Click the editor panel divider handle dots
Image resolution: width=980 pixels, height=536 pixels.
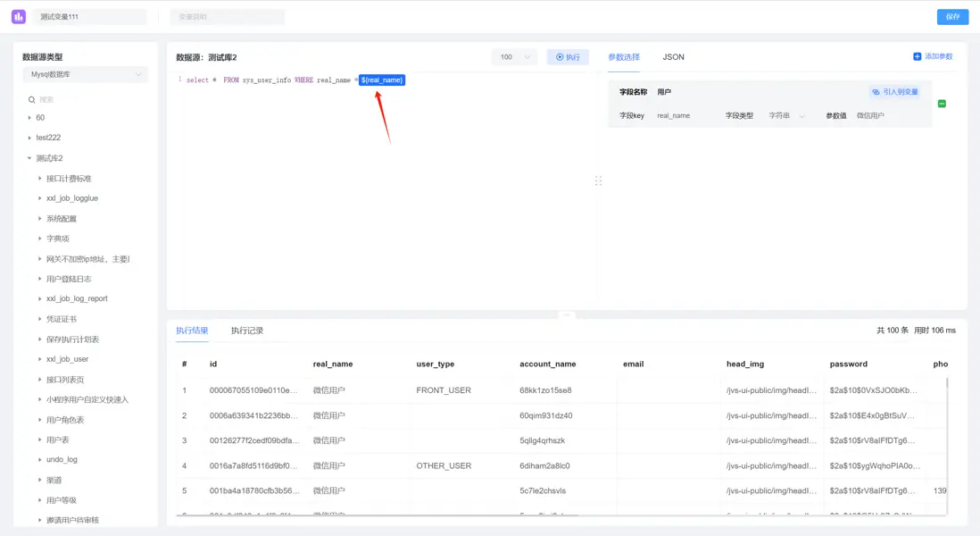point(598,180)
